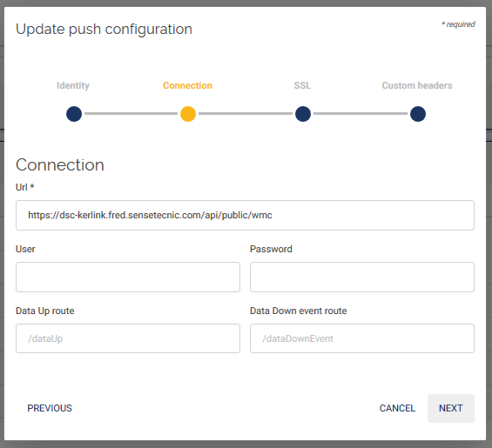The width and height of the screenshot is (492, 448).
Task: Select the Identity step circle
Action: (x=74, y=114)
